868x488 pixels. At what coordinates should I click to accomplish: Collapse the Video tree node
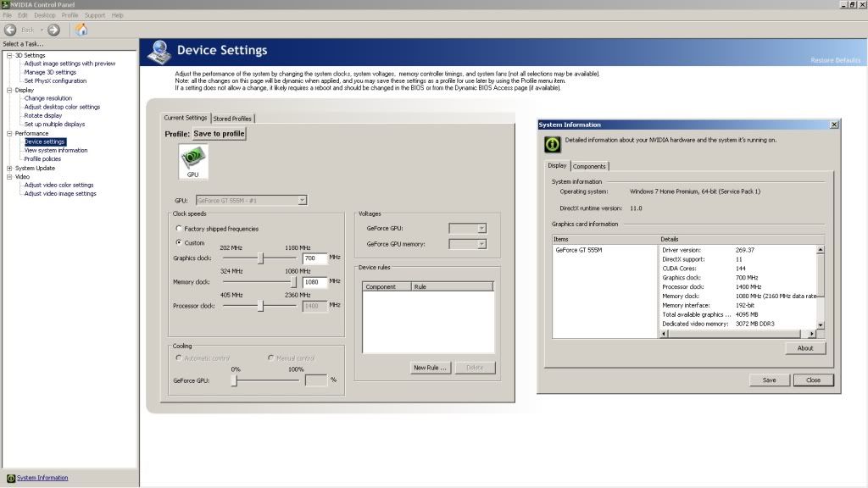coord(9,176)
